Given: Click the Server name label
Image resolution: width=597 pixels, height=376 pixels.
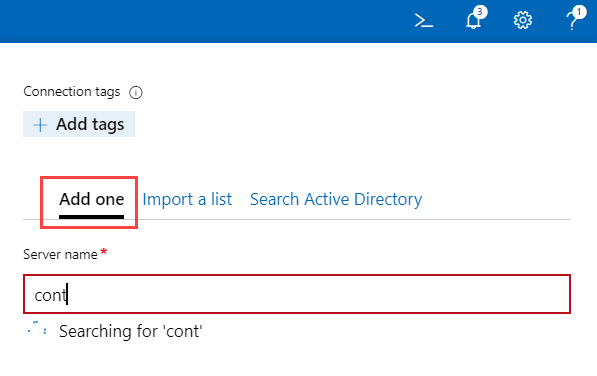Looking at the screenshot, I should click(60, 254).
